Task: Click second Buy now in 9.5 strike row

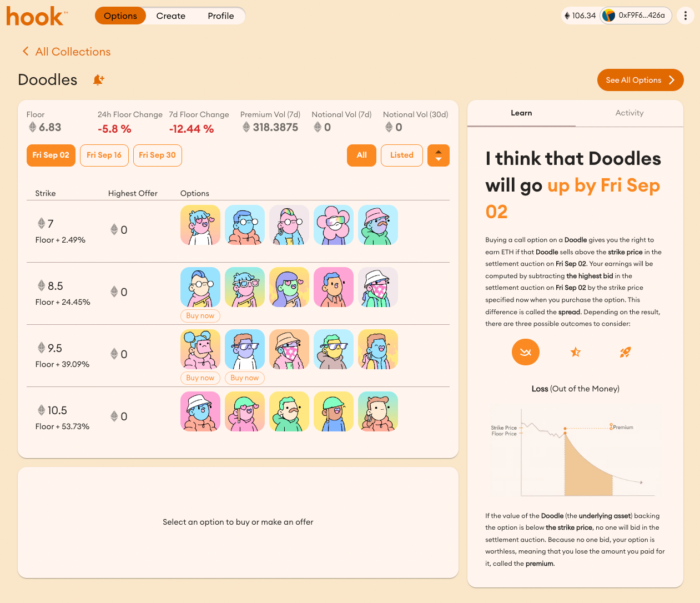Action: click(x=245, y=378)
